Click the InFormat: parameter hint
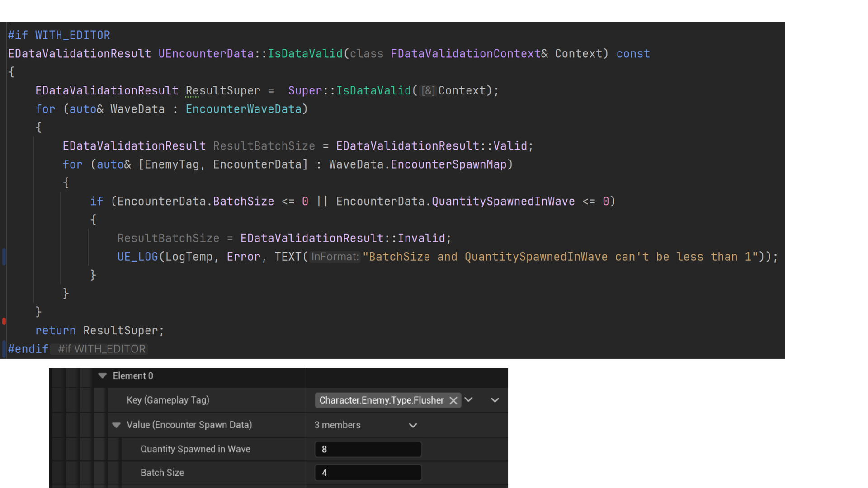The image size is (868, 488). point(335,257)
